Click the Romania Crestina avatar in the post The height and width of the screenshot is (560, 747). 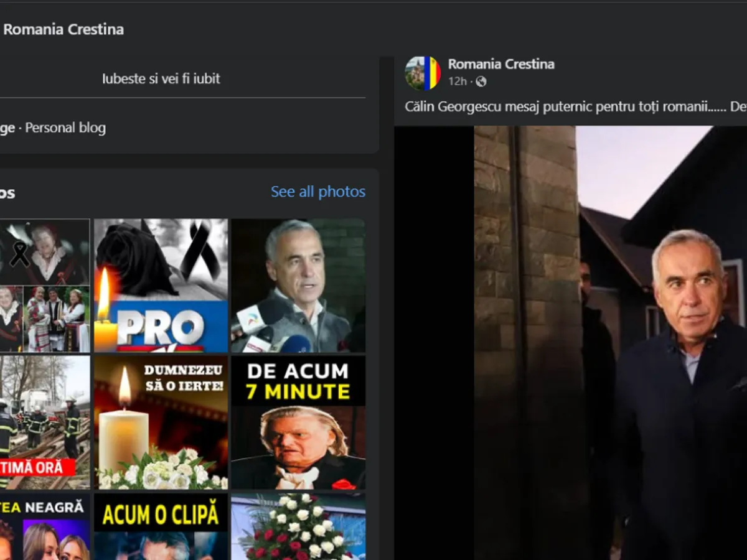click(423, 73)
